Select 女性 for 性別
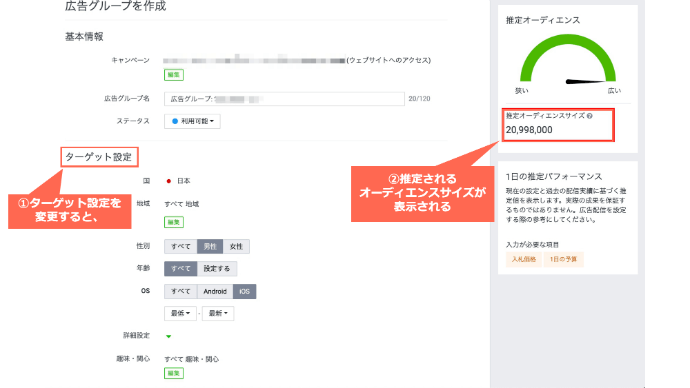The width and height of the screenshot is (690, 388). coord(236,247)
